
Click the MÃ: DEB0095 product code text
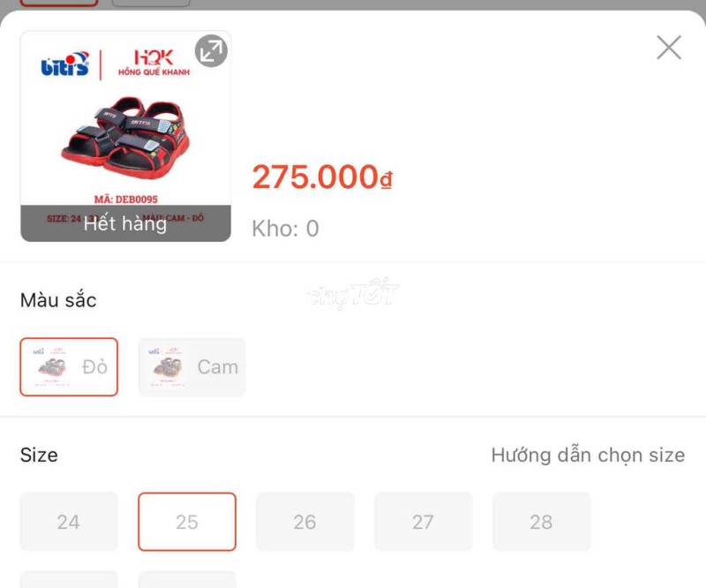(126, 200)
